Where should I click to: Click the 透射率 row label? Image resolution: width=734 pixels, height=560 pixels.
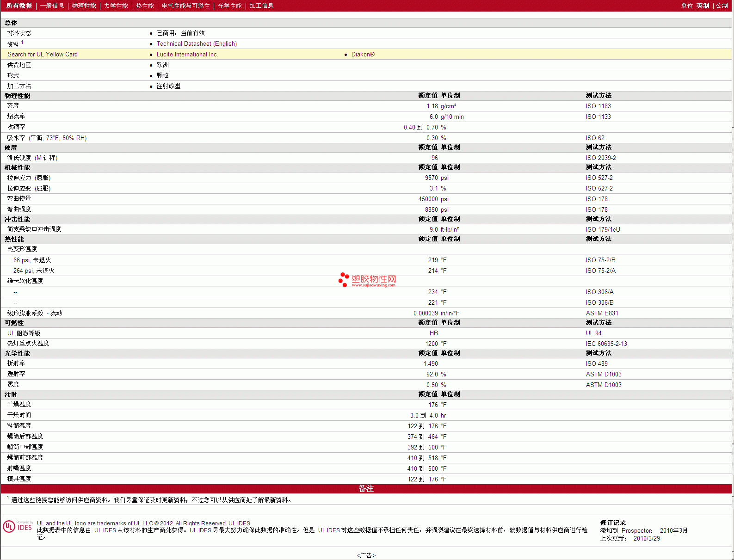[x=16, y=374]
